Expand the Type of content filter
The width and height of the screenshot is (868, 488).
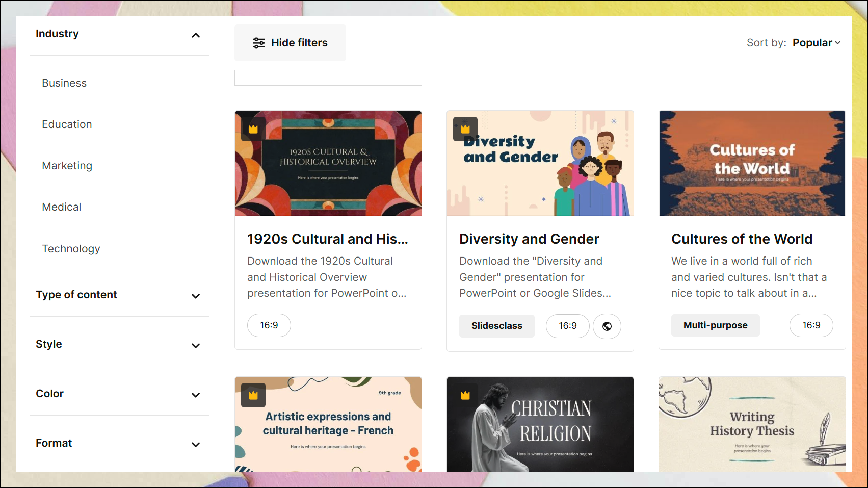(196, 296)
